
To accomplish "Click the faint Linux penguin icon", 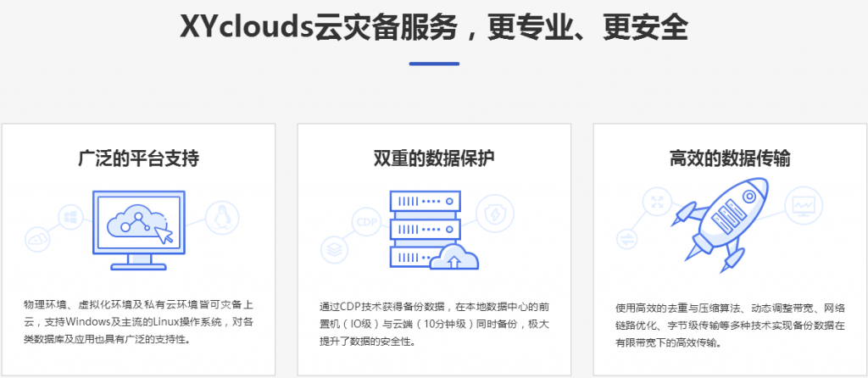I will (221, 216).
